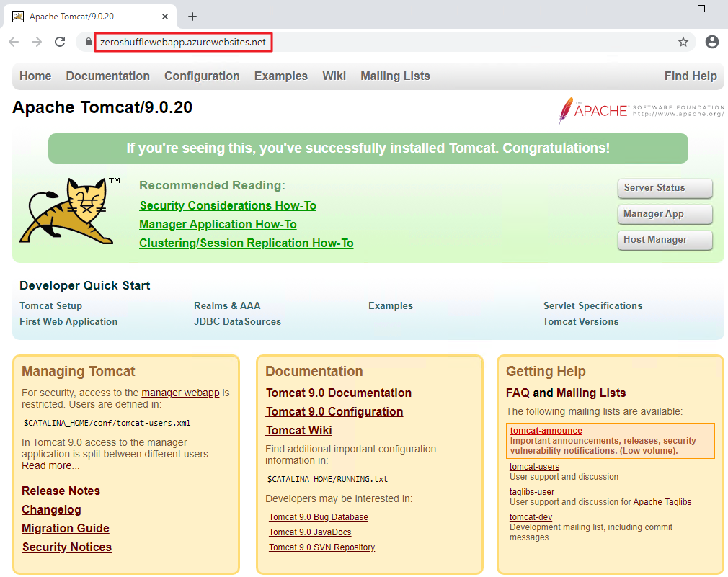The height and width of the screenshot is (577, 728).
Task: Open the Configuration navigation item
Action: [202, 76]
